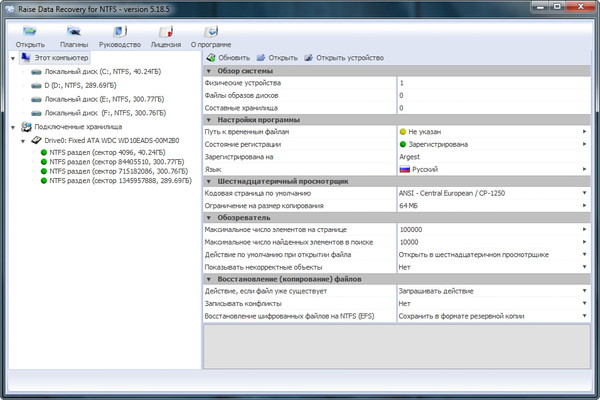Collapse the Обзор системы section
Screen dimensions: 600x400
(x=209, y=71)
